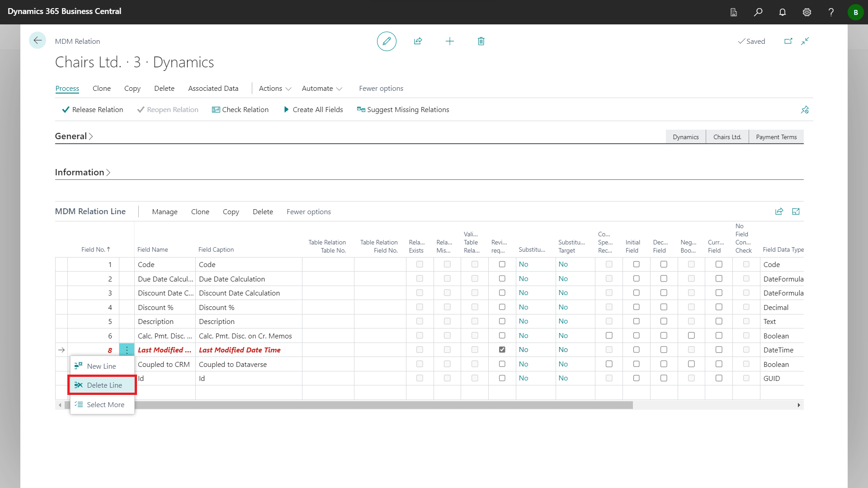The height and width of the screenshot is (488, 868).
Task: Open the company info icon
Action: pyautogui.click(x=734, y=12)
